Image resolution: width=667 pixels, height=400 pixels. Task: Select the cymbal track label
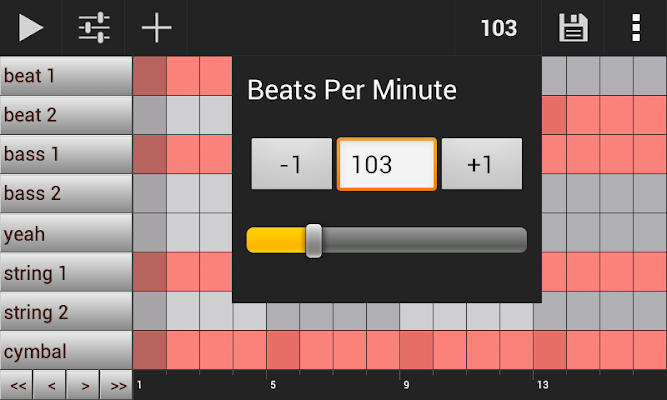point(66,351)
